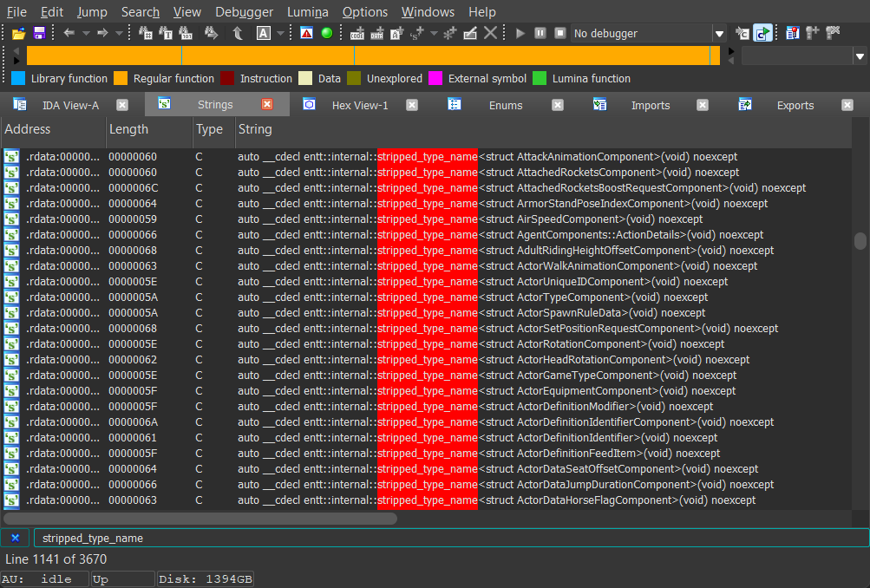
Task: Close the Strings tab
Action: [267, 104]
